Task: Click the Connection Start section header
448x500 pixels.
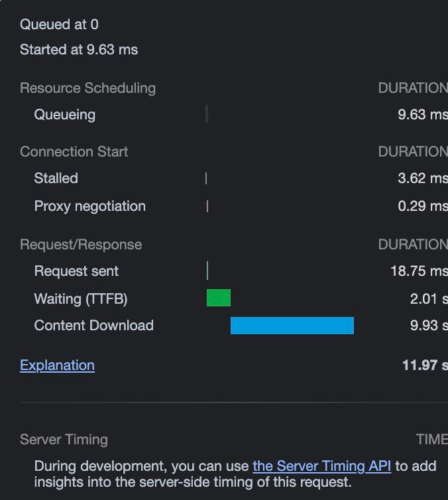Action: coord(74,152)
